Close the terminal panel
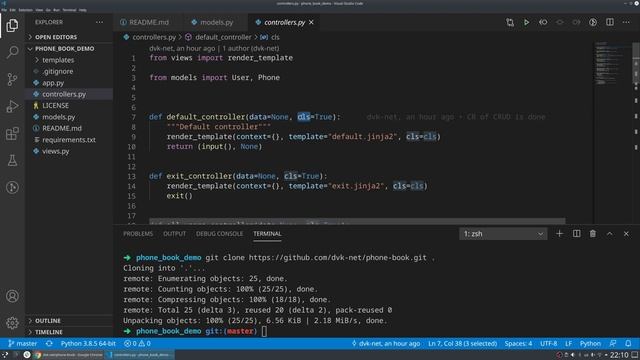The height and width of the screenshot is (360, 640). (626, 233)
